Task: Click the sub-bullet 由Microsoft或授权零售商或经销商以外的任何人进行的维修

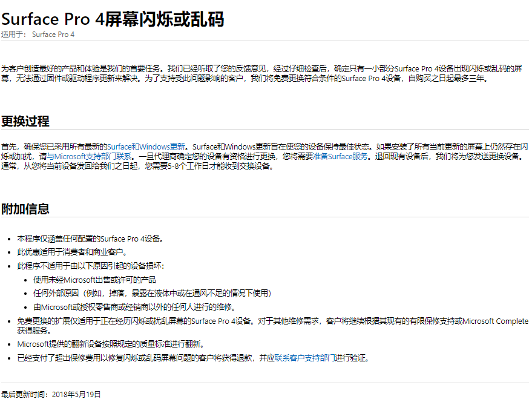Action: (134, 307)
